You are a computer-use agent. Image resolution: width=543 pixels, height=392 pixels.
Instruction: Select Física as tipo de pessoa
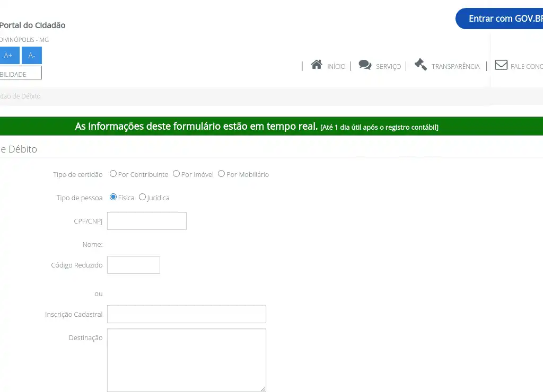click(x=113, y=197)
